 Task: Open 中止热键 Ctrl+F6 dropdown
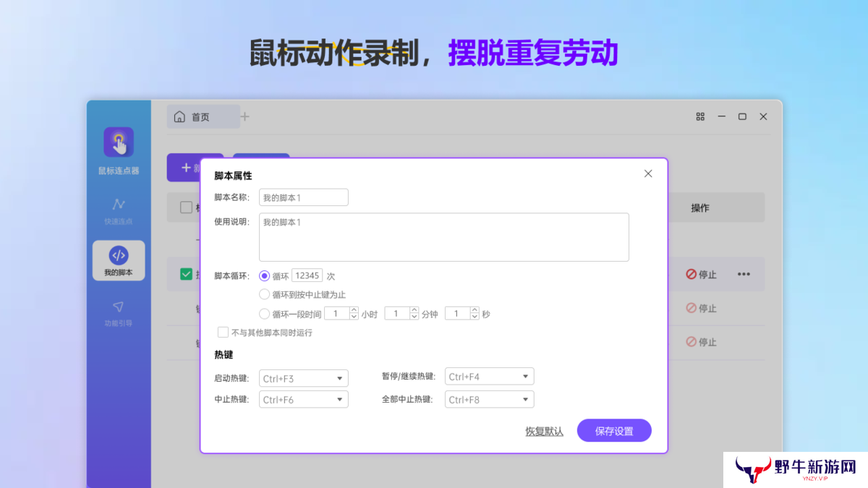[x=304, y=400]
